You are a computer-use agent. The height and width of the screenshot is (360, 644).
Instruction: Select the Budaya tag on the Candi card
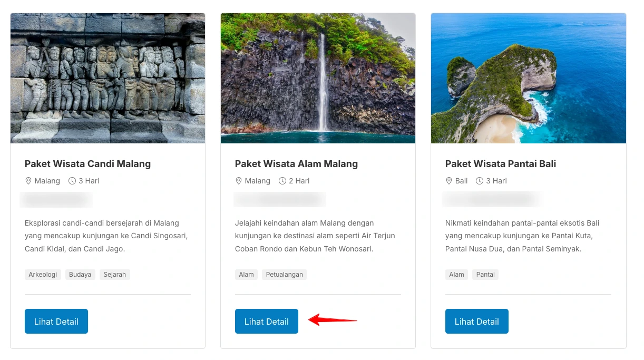[x=80, y=274]
